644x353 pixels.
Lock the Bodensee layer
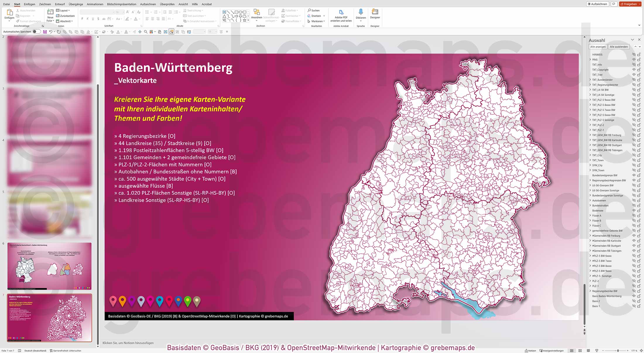tap(638, 210)
